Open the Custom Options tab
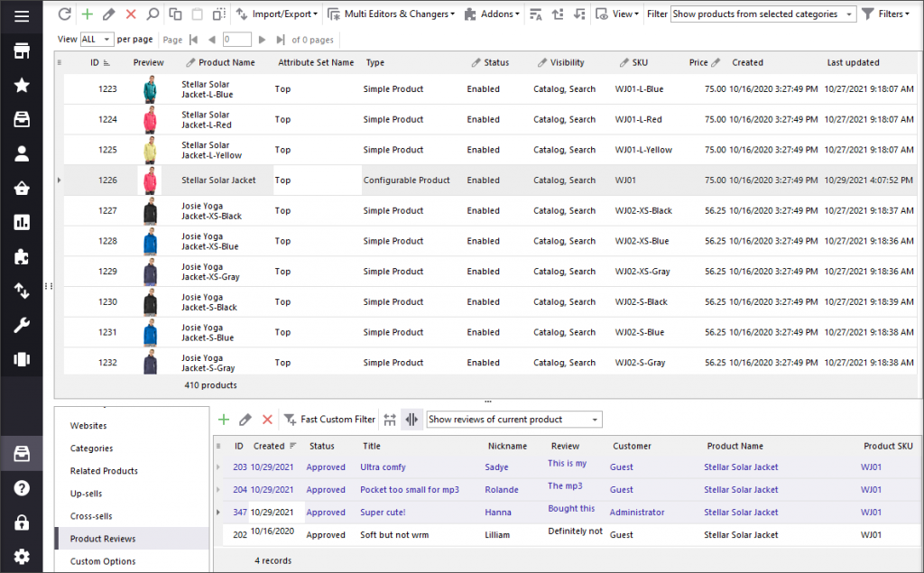The width and height of the screenshot is (924, 573). pyautogui.click(x=103, y=561)
